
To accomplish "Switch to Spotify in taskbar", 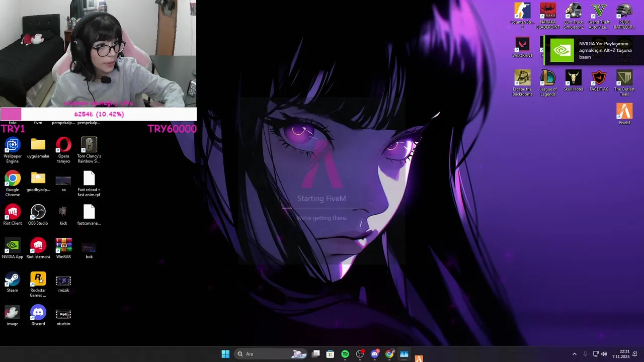I will [x=345, y=354].
